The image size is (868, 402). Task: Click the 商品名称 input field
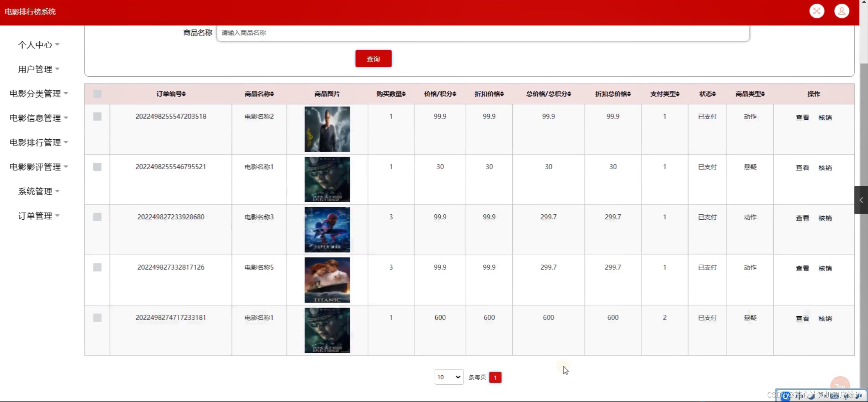coord(378,33)
